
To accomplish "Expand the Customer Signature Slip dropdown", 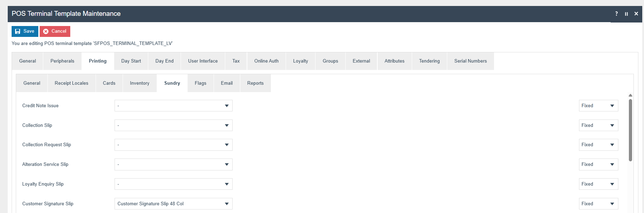I will (173, 204).
